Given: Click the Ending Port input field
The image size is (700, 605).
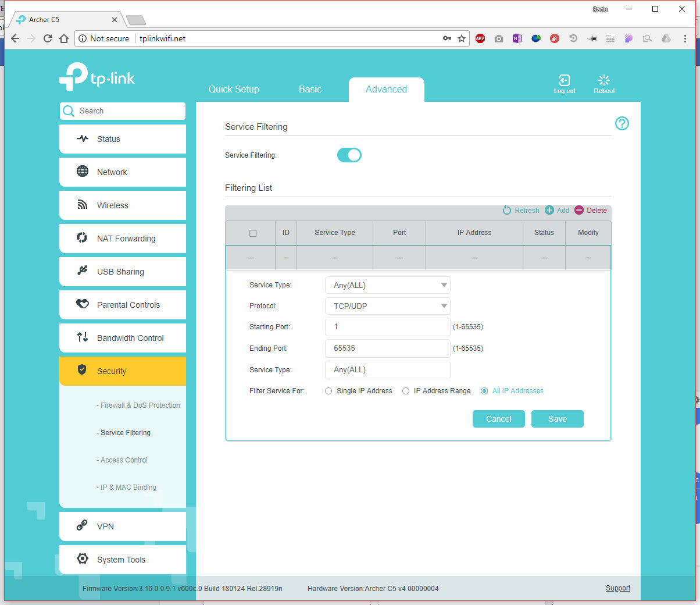Looking at the screenshot, I should coord(388,348).
